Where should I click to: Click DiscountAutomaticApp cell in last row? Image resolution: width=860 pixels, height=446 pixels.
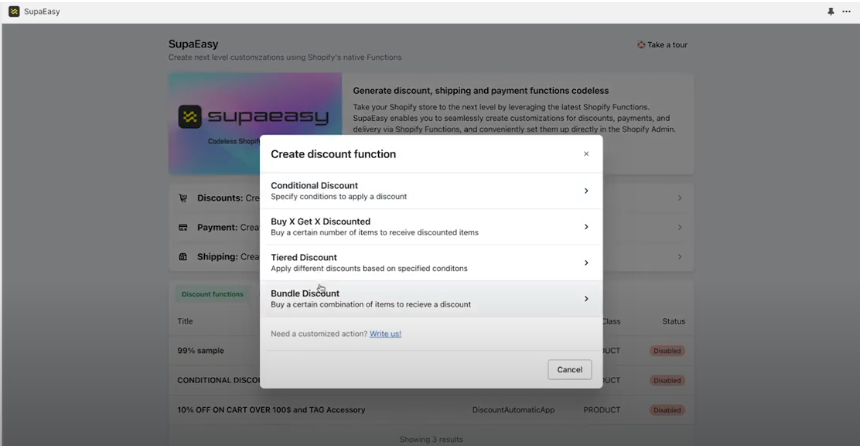[x=513, y=410]
